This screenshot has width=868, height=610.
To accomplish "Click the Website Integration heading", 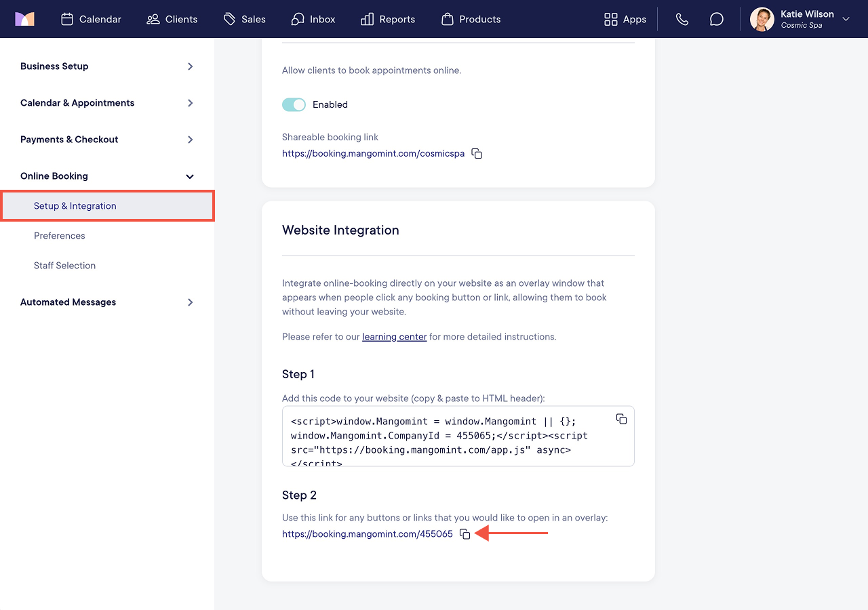I will [x=340, y=230].
